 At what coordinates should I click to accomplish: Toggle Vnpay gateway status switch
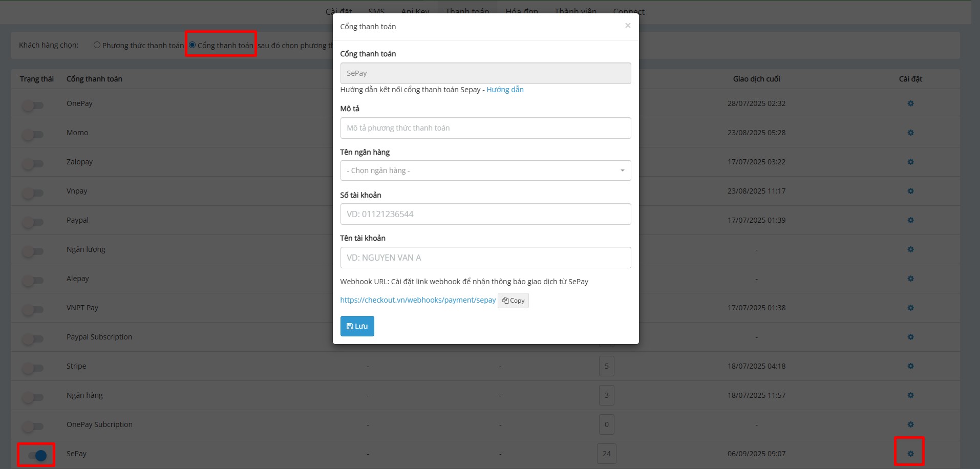33,193
